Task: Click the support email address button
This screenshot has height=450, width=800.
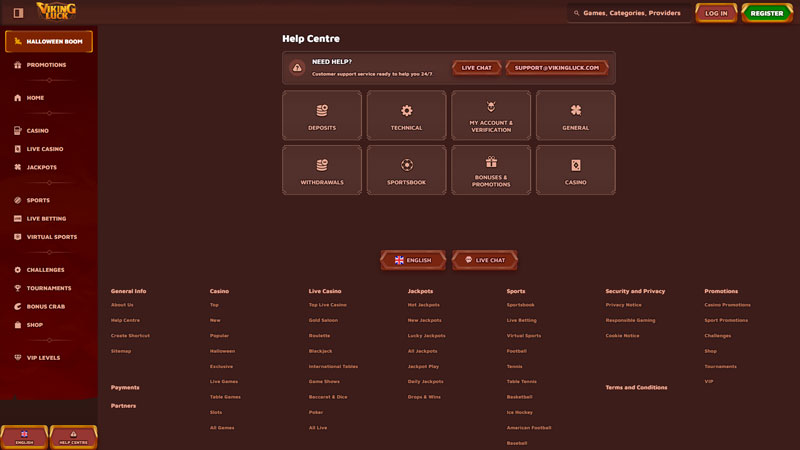Action: (557, 68)
